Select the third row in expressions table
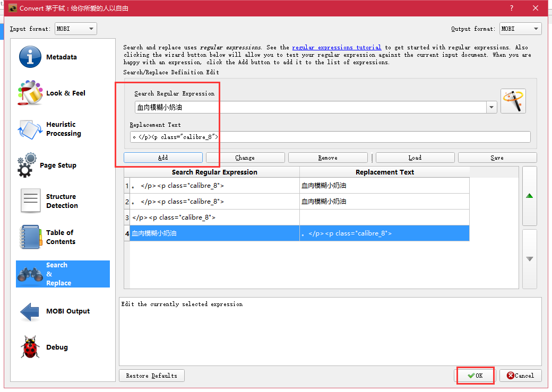552x392 pixels. click(x=214, y=217)
